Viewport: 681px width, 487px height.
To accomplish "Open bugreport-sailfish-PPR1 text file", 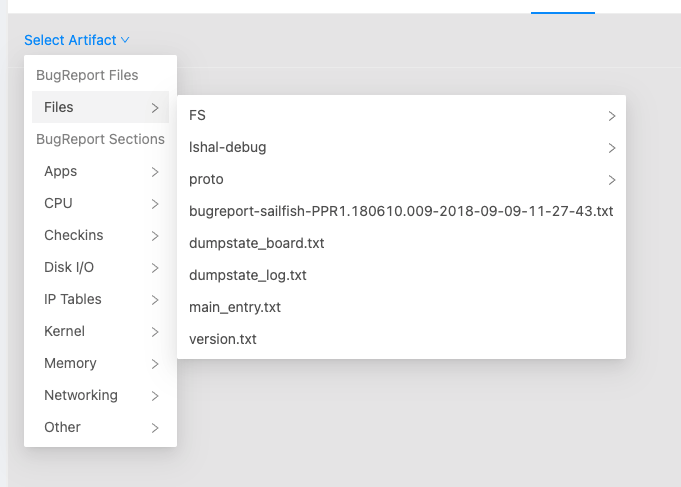I will pos(400,211).
